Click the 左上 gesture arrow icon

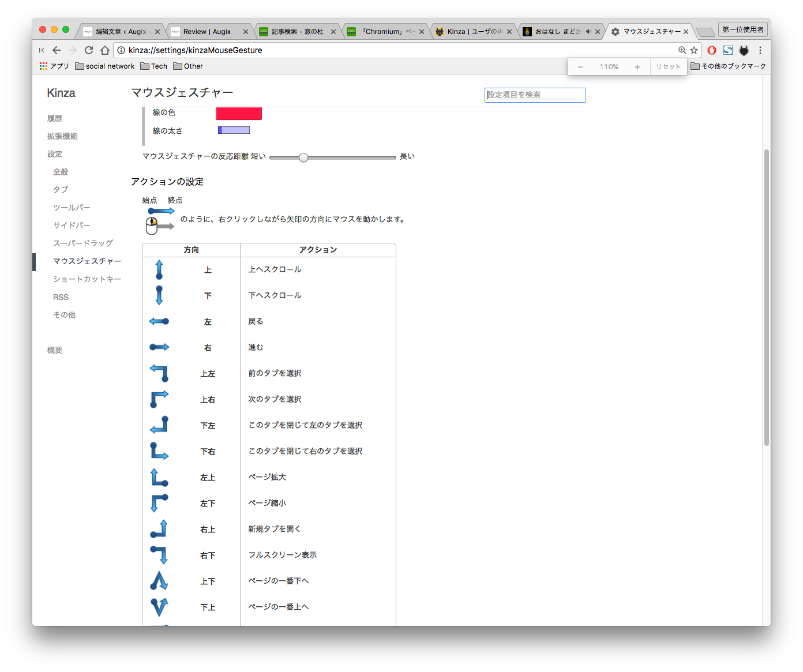coord(159,477)
